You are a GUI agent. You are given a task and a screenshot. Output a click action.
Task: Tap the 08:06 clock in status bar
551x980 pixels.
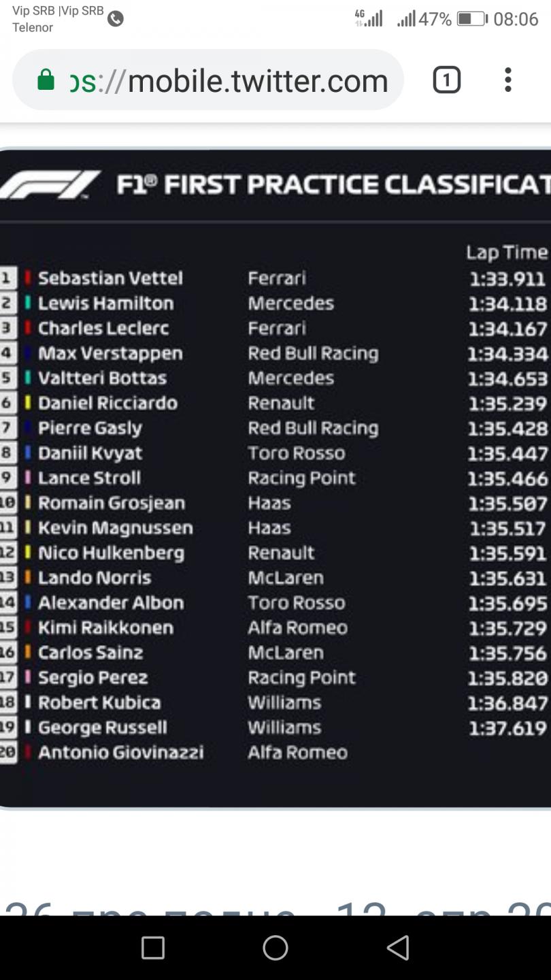pyautogui.click(x=516, y=19)
